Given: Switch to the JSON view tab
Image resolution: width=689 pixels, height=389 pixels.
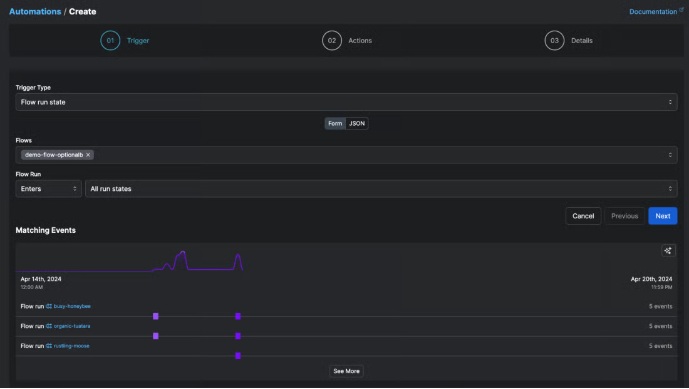Looking at the screenshot, I should coord(357,124).
